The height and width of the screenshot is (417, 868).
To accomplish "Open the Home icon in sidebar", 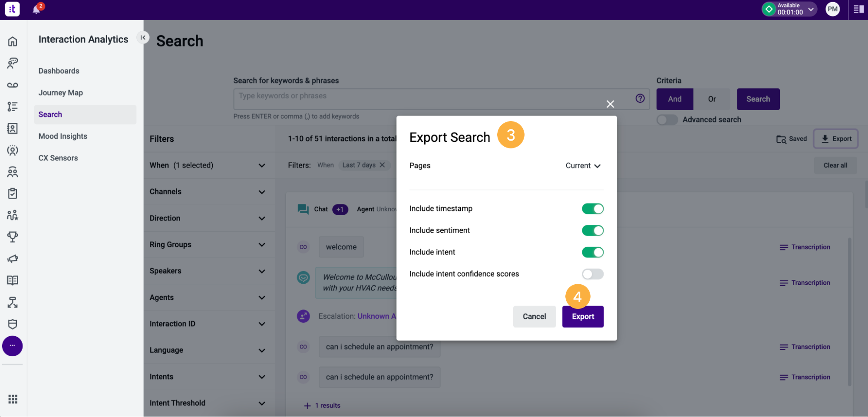I will tap(13, 42).
